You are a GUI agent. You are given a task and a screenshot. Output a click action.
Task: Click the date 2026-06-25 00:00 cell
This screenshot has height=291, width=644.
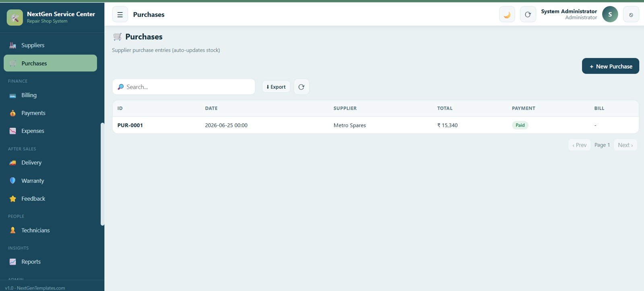tap(226, 125)
